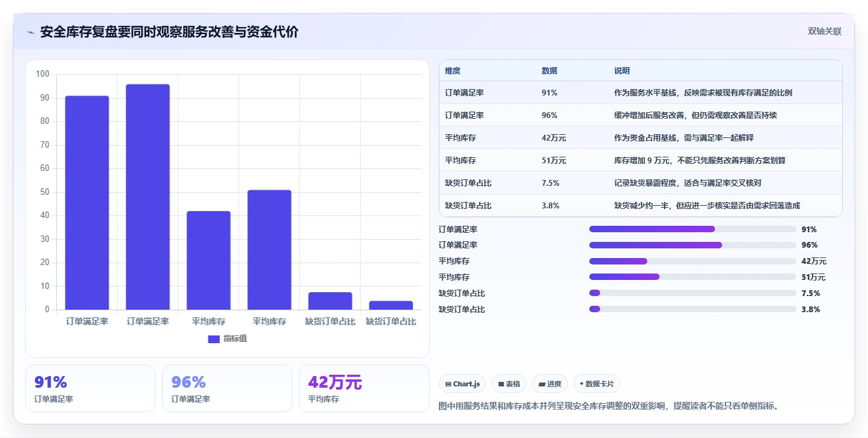Click the progress bar labeled 51万元
868x438 pixels.
pos(692,277)
